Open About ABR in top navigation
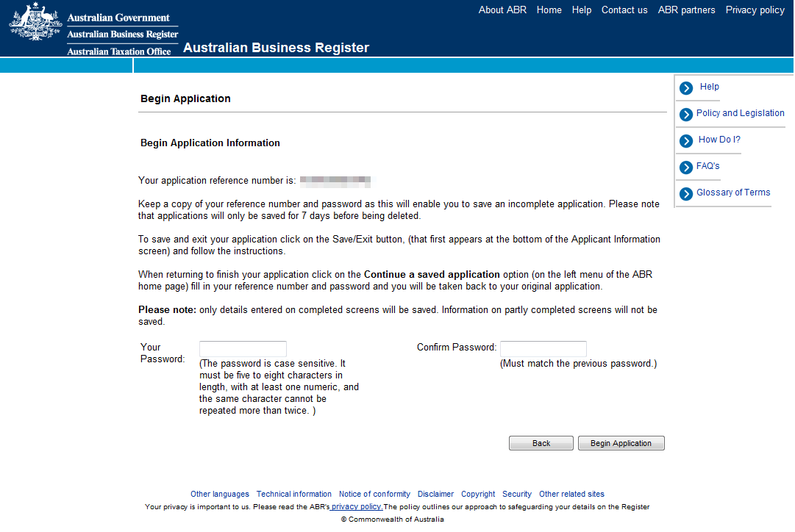 click(502, 10)
